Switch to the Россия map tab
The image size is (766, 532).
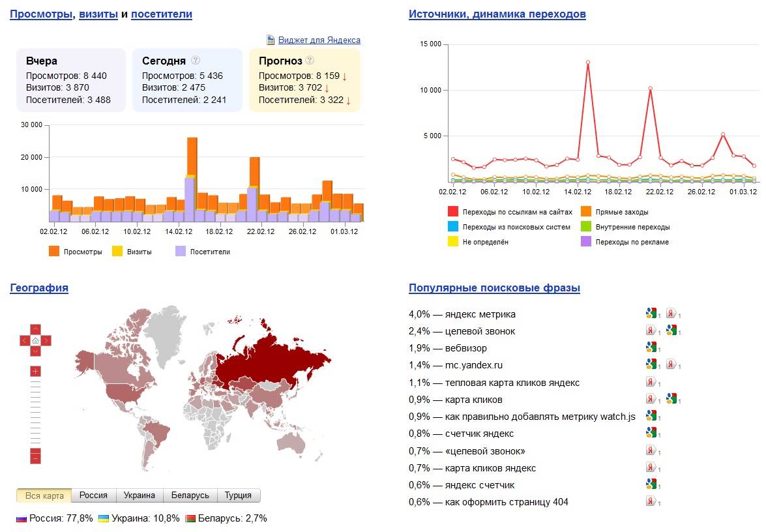93,495
